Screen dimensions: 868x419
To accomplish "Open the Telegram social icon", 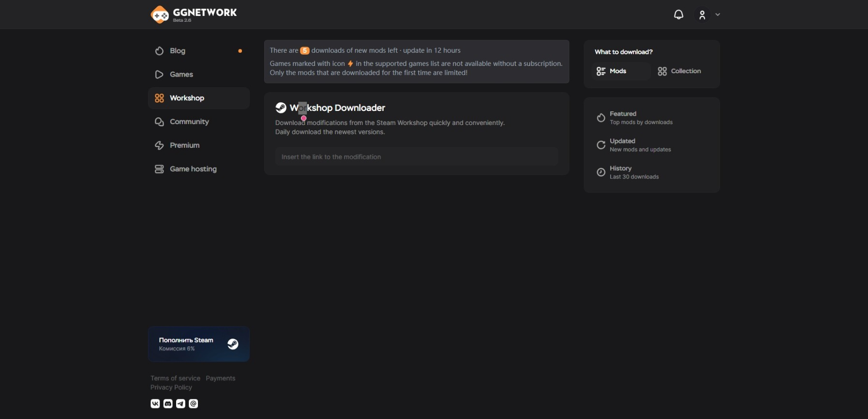I will [x=180, y=403].
